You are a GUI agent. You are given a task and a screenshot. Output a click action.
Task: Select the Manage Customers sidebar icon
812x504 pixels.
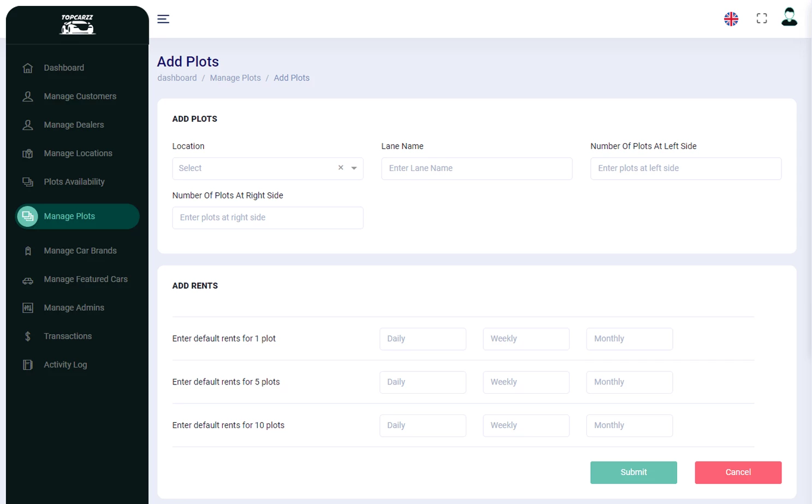point(27,96)
